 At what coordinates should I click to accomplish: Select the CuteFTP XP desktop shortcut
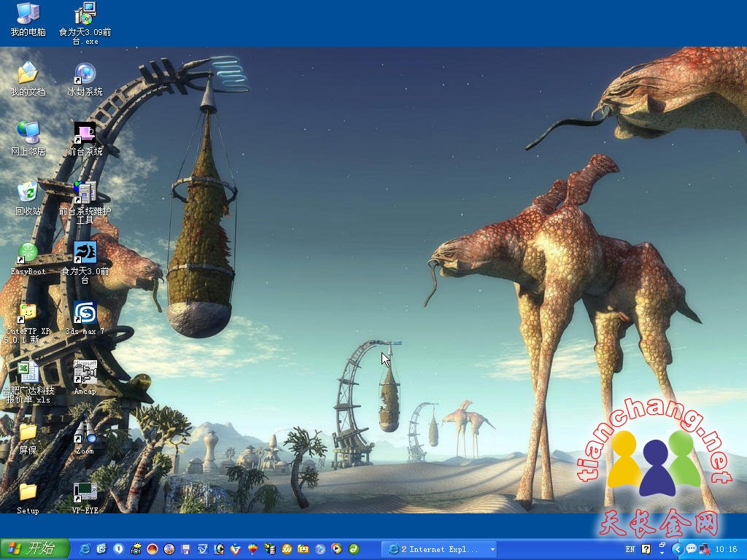[x=28, y=323]
